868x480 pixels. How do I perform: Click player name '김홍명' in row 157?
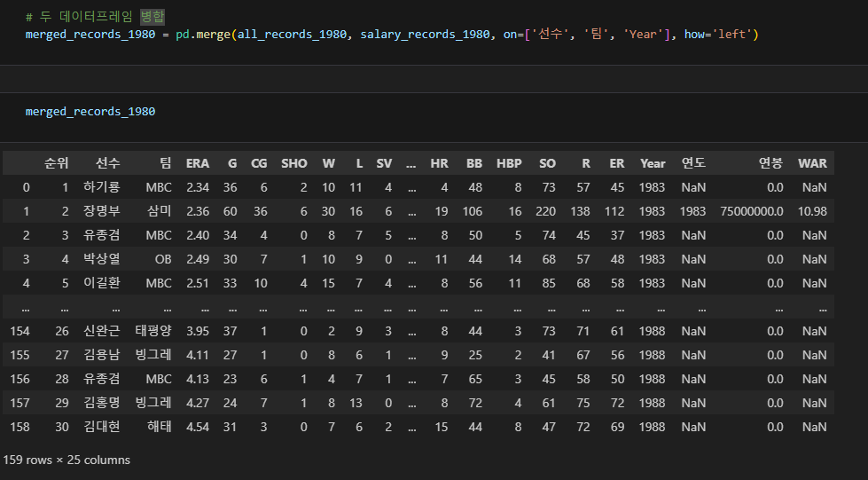(x=101, y=403)
